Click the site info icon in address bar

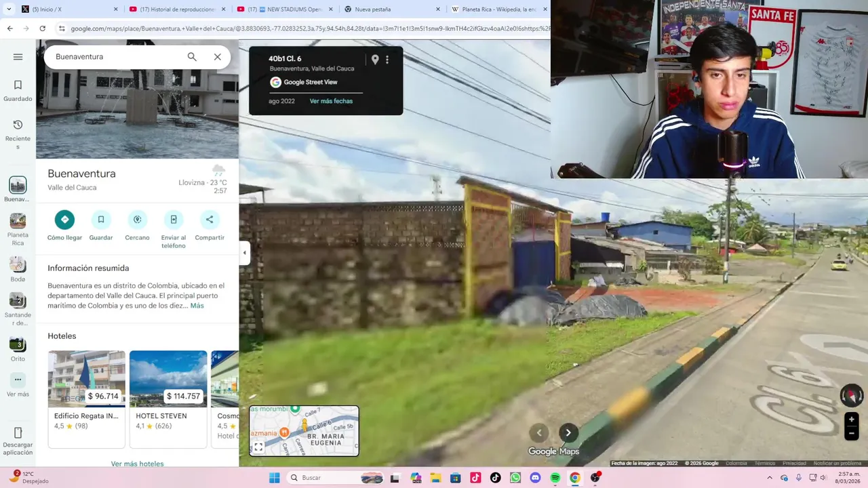point(62,28)
